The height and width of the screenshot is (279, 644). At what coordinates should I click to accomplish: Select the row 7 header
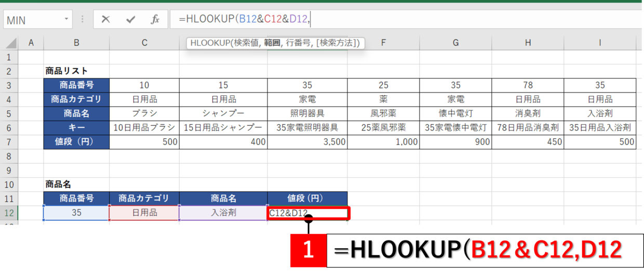click(9, 142)
